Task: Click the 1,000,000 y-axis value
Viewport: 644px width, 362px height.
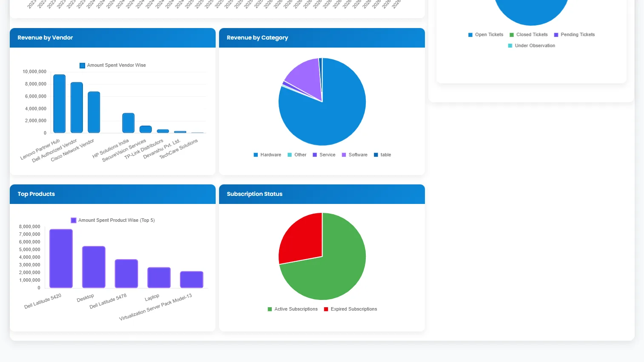Action: [30, 280]
